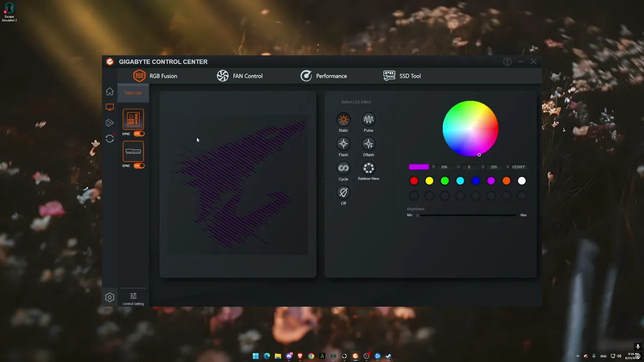Choose the yellow preset color
The width and height of the screenshot is (644, 362).
point(429,181)
